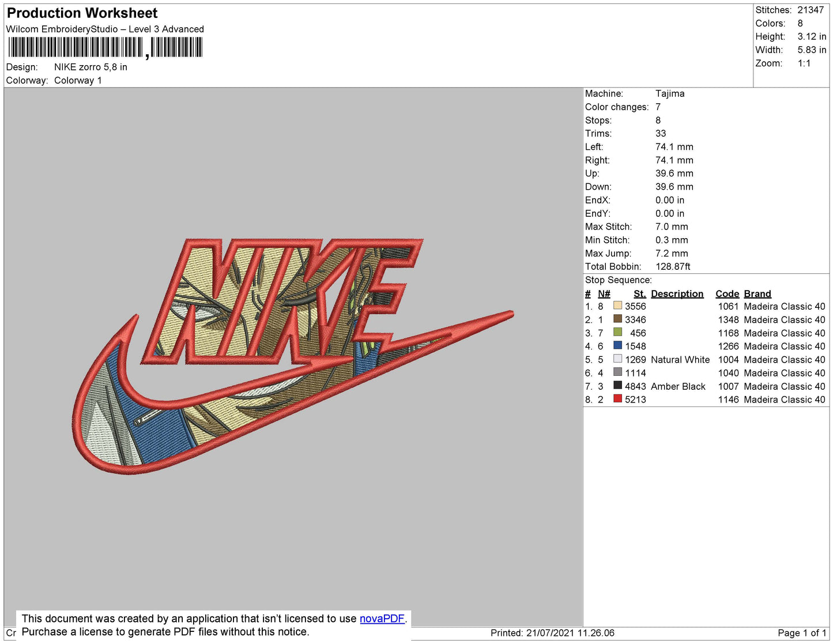Open the novaPDF hyperlink

[382, 619]
